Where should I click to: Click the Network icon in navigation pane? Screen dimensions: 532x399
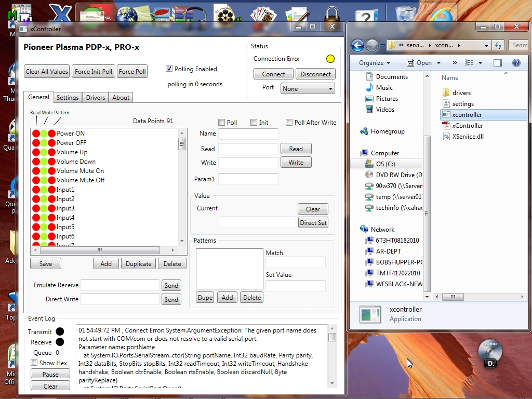tap(364, 229)
